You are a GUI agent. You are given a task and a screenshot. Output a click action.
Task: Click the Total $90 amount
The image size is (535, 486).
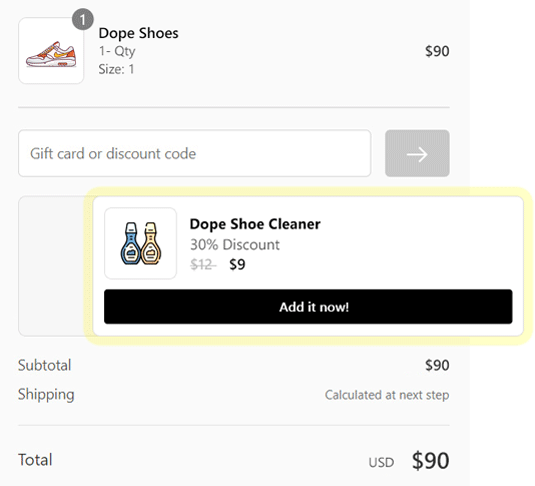[431, 461]
